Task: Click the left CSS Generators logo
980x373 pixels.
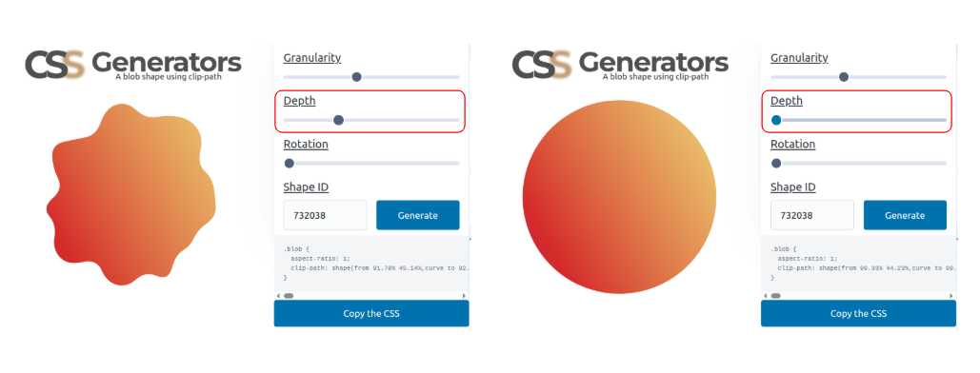Action: (132, 65)
